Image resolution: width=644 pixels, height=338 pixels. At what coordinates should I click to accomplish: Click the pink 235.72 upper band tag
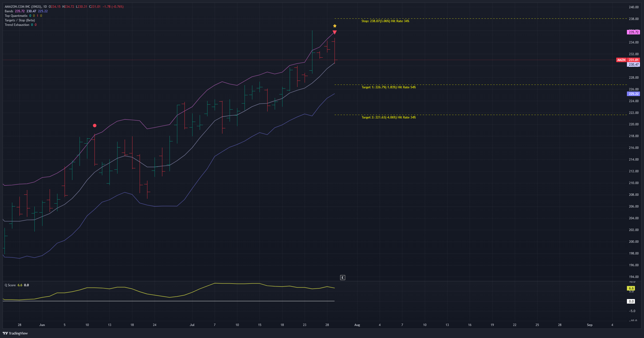633,32
